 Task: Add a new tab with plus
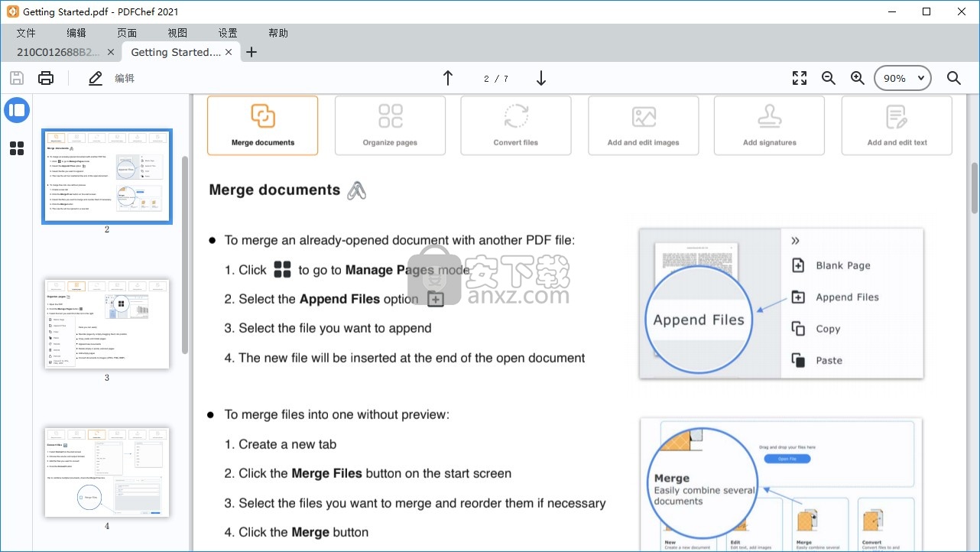[251, 52]
